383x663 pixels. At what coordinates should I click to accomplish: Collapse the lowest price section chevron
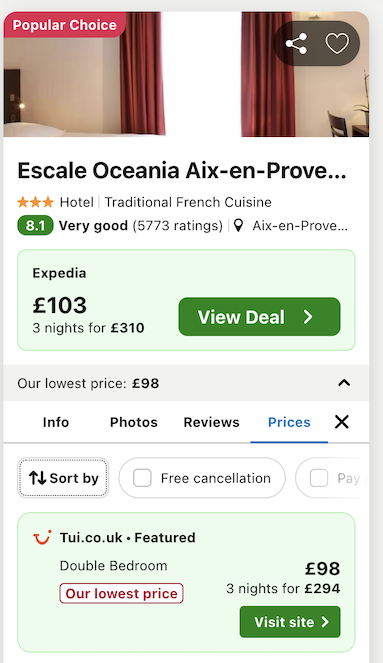click(x=344, y=383)
